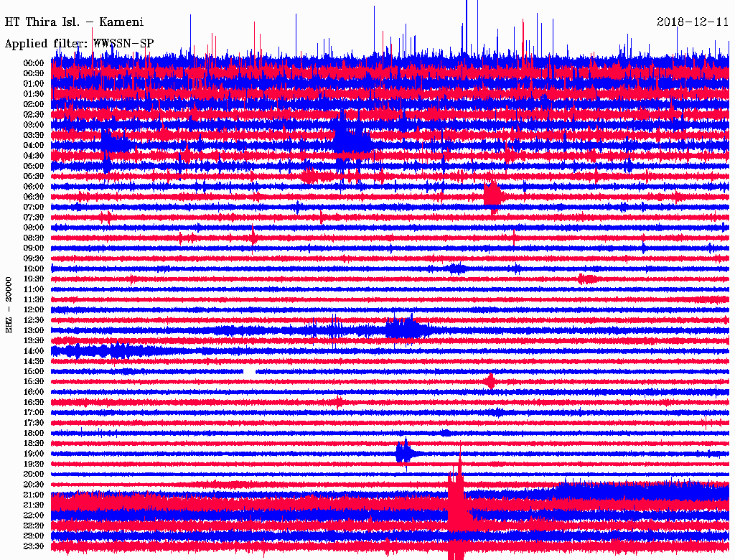Click the 23:00 time label
This screenshot has height=560, width=735.
tap(34, 536)
